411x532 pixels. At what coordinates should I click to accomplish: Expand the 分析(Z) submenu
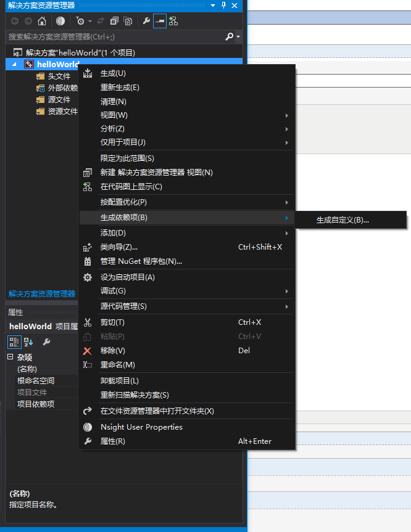pos(186,129)
